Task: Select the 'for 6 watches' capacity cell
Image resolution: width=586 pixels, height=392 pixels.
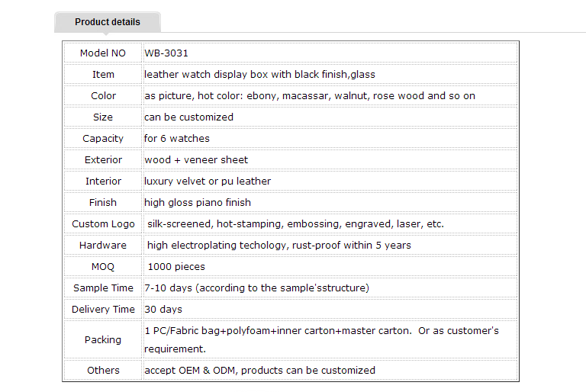Action: (330, 138)
